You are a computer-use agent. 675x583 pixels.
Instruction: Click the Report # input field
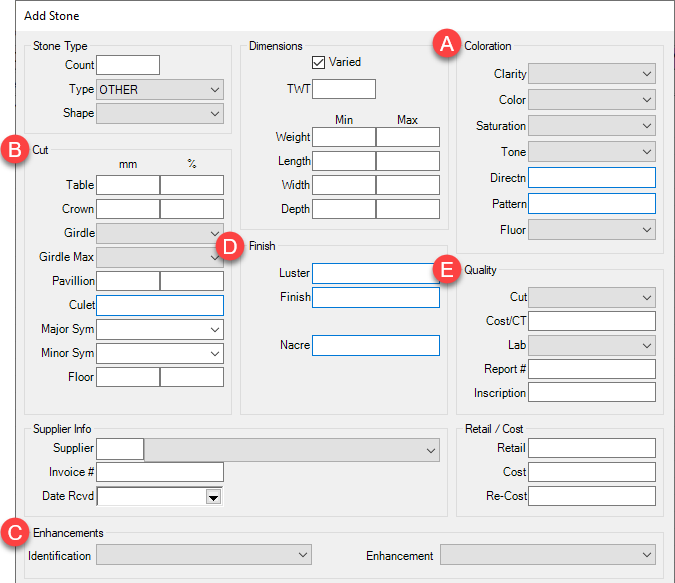(591, 369)
